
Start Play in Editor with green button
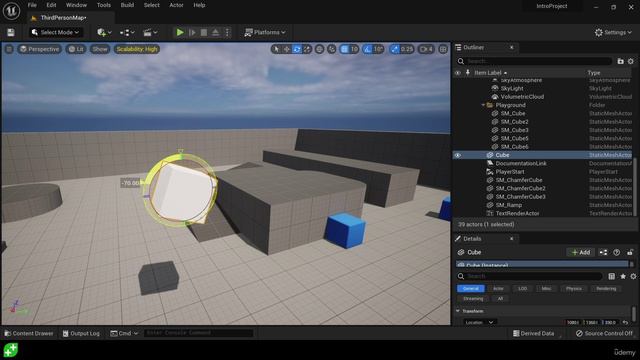pyautogui.click(x=180, y=32)
